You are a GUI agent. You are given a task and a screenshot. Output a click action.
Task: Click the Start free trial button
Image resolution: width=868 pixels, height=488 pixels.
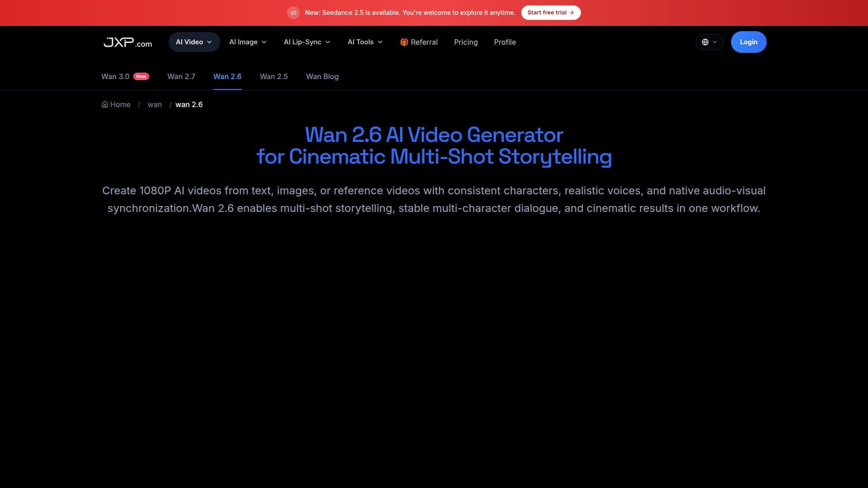[551, 13]
